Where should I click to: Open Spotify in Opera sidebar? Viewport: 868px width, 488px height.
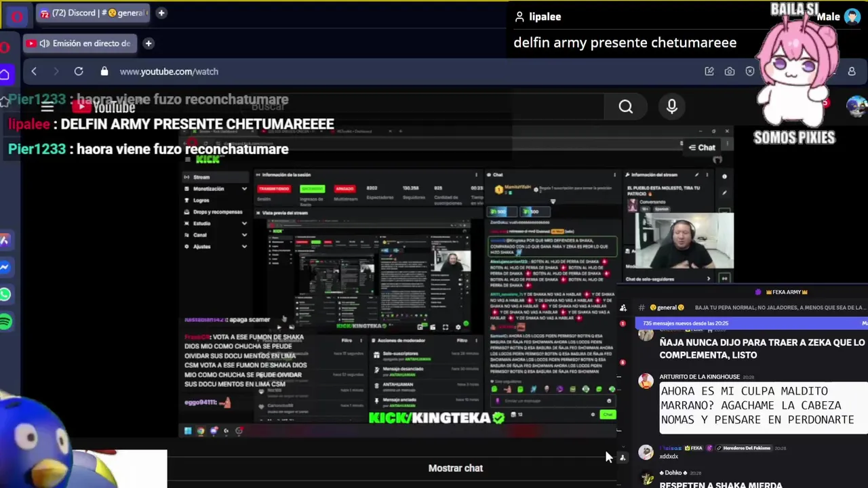[5, 321]
